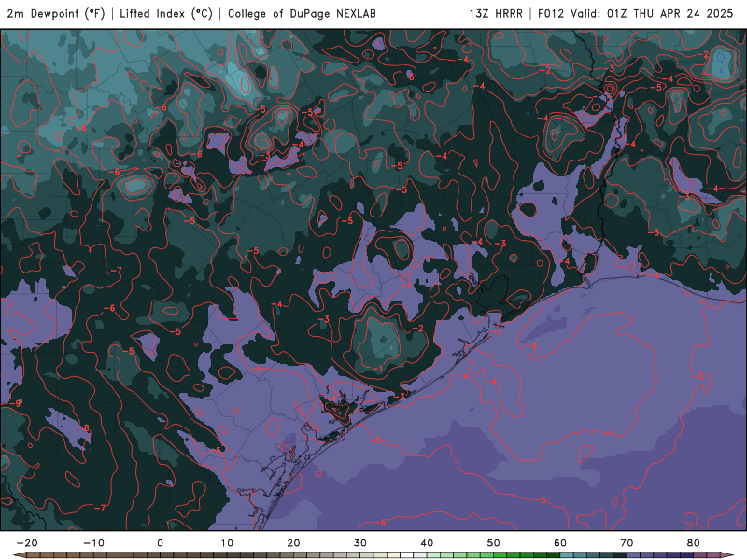Click the '60' tick label on colorbar
Viewport: 747px width, 560px height.
(560, 543)
